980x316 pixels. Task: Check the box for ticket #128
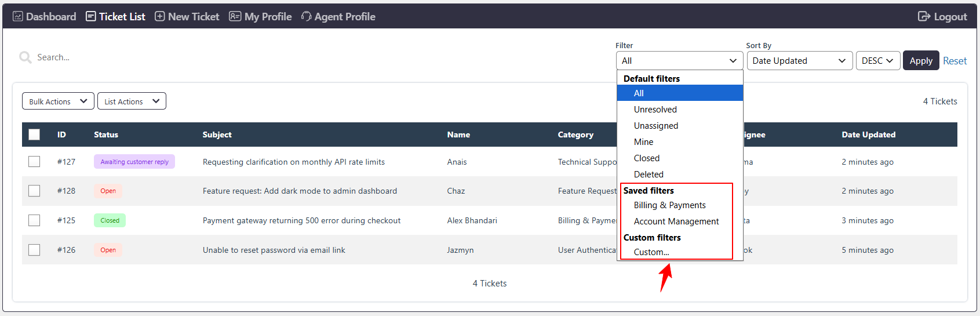point(34,191)
